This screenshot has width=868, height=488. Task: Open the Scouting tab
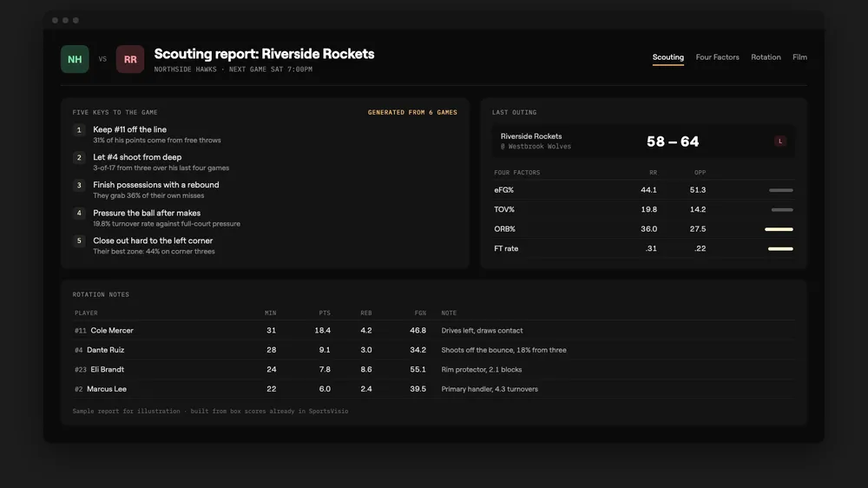coord(667,57)
